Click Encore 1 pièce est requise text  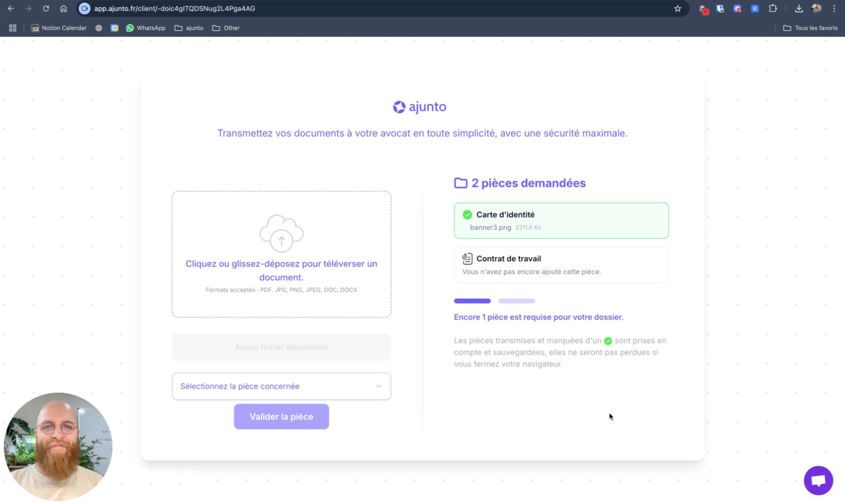point(539,317)
